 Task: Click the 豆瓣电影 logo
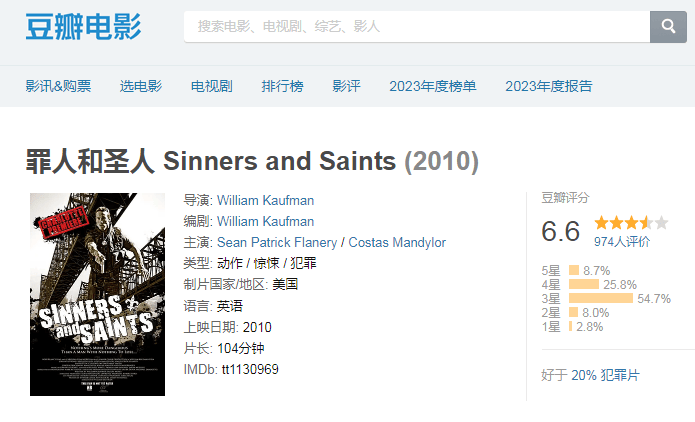pos(83,27)
